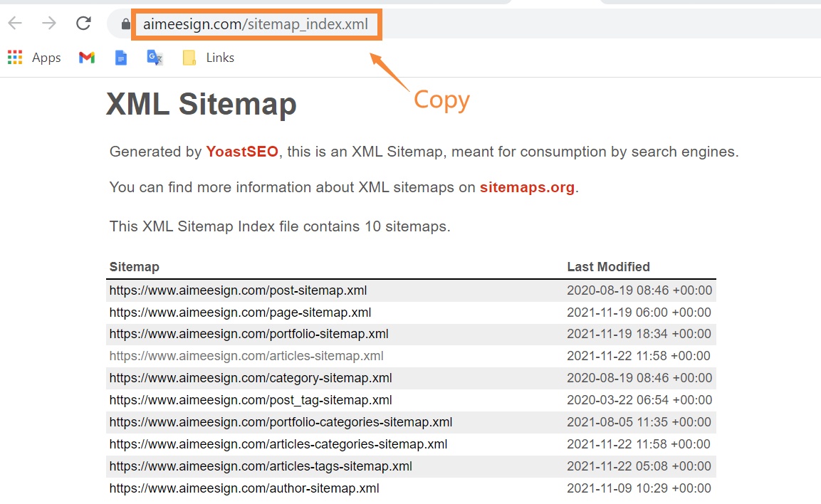The width and height of the screenshot is (821, 504).
Task: Click the date 2021-11-09 10:29 +00:00
Action: click(639, 488)
